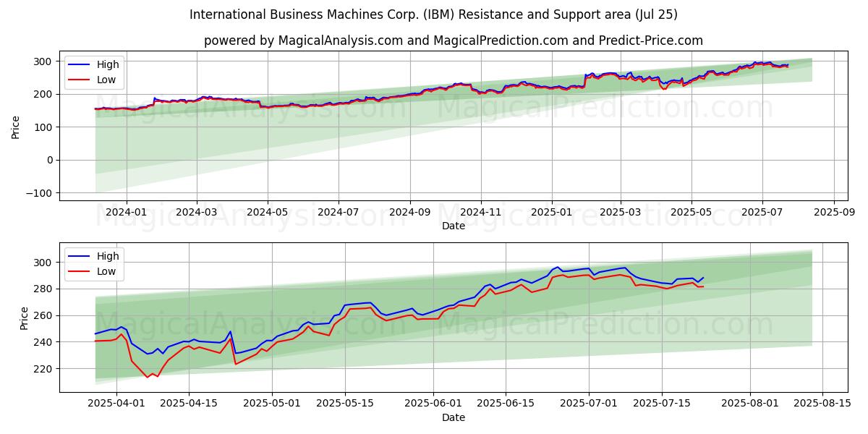The image size is (868, 434).
Task: Pick the 2025-05-15 date tick label
Action: click(345, 404)
